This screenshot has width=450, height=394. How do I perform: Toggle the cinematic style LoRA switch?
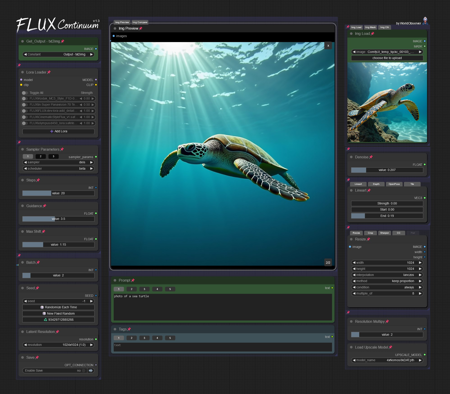25,117
